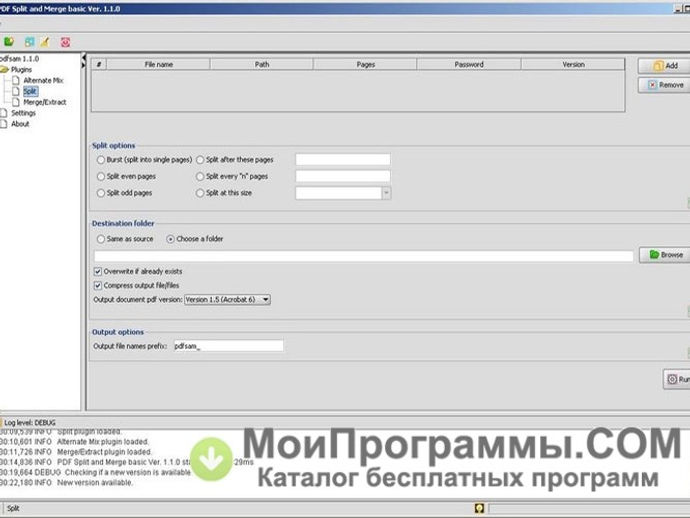Screen dimensions: 690x518
Task: Click the Version column header
Action: (573, 65)
